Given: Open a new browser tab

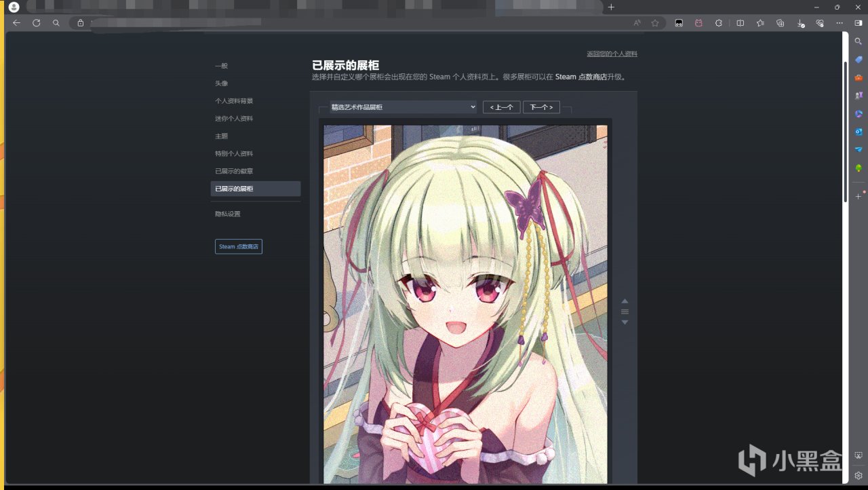Looking at the screenshot, I should click(611, 7).
